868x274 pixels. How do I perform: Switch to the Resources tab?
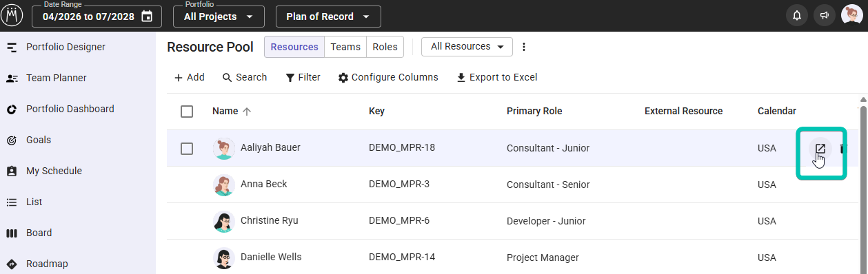pos(294,47)
